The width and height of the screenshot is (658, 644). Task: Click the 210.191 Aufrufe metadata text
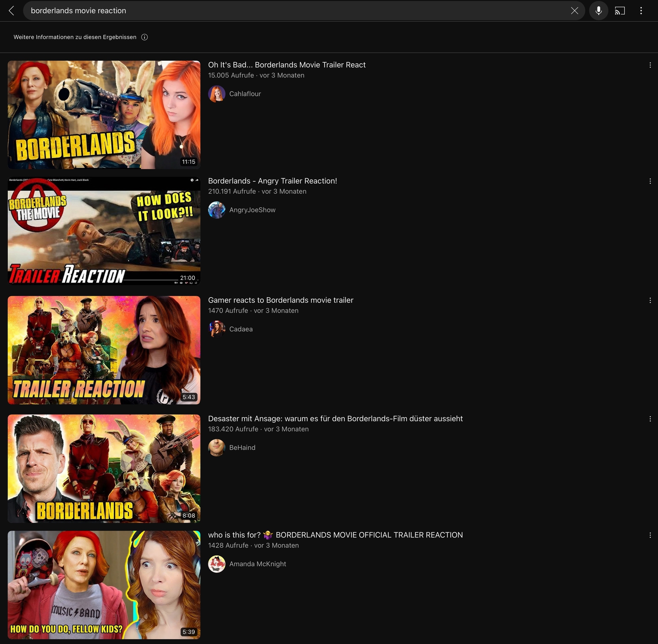(x=232, y=192)
